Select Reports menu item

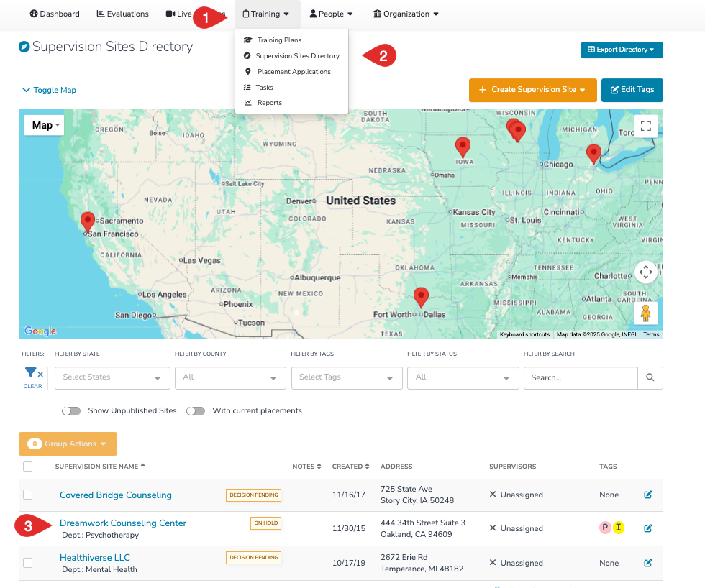click(x=263, y=102)
